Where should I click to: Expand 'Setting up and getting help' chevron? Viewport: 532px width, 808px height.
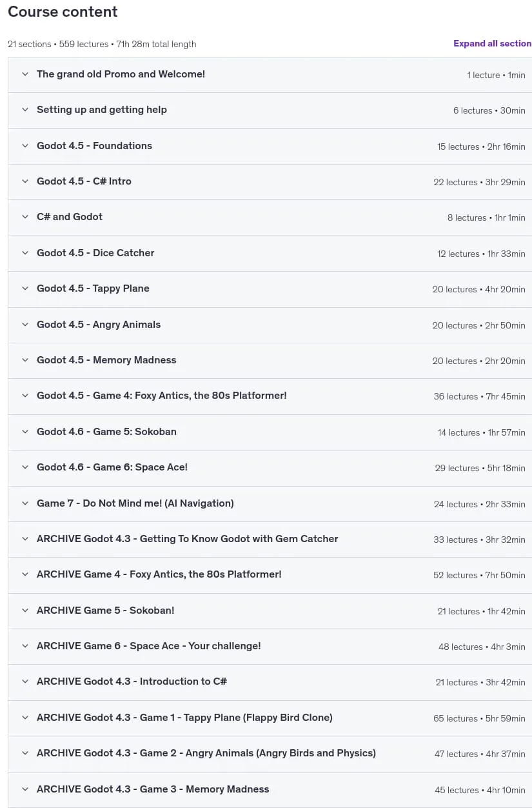click(25, 110)
